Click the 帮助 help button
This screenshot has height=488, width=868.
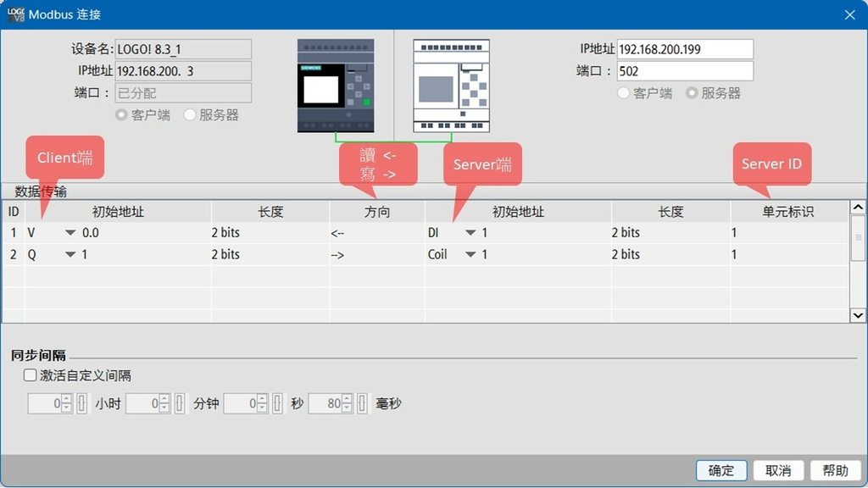click(835, 470)
